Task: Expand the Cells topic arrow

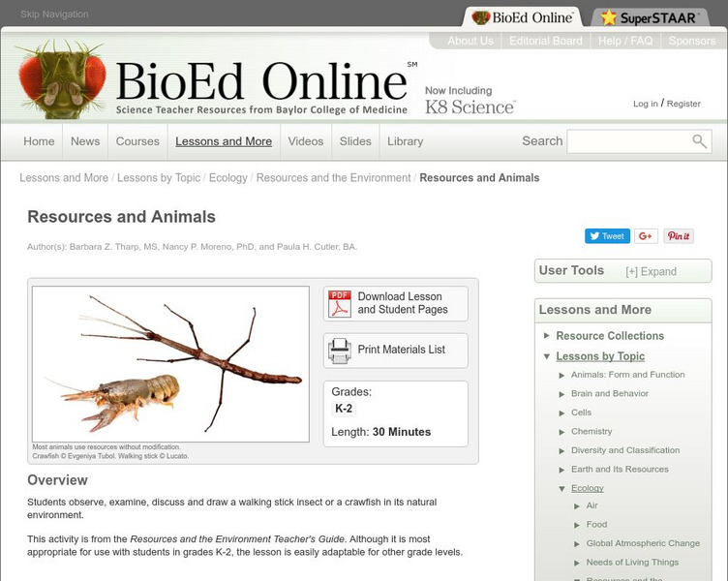Action: pos(561,413)
